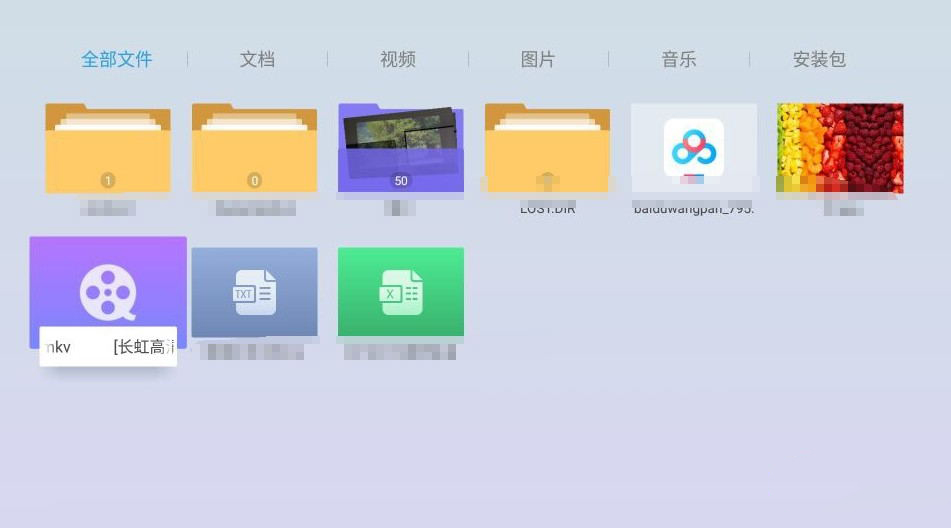Switch to the 图片 tab
This screenshot has width=951, height=528.
click(x=538, y=59)
